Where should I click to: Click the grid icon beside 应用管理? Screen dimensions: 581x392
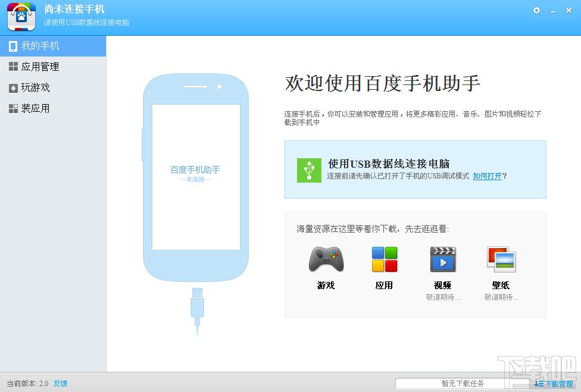point(13,67)
